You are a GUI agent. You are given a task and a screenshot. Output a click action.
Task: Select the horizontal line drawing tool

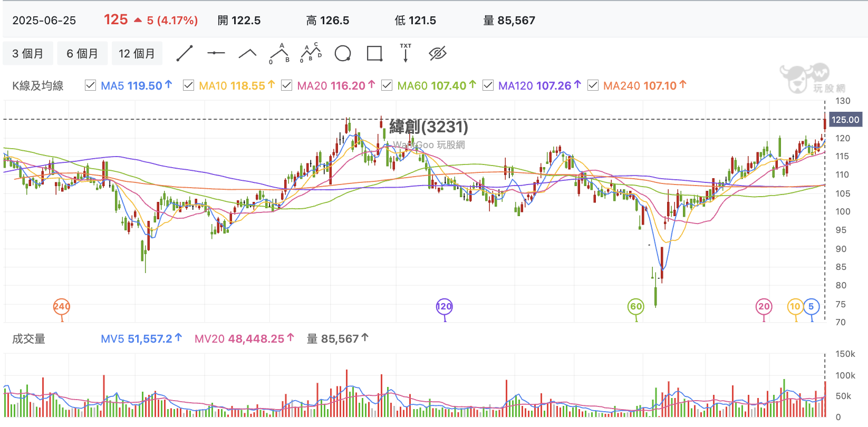click(216, 53)
